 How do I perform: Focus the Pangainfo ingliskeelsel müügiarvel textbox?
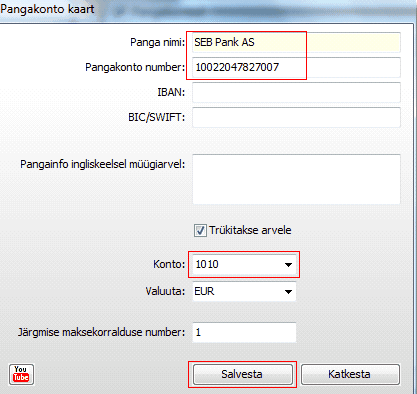pos(296,179)
